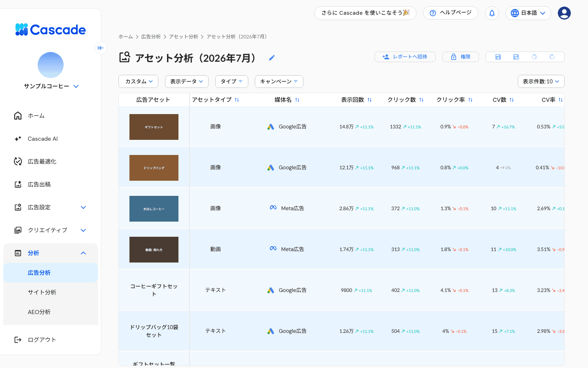Open 動画: 淹れ方 video thumbnail
588x368 pixels.
[154, 249]
